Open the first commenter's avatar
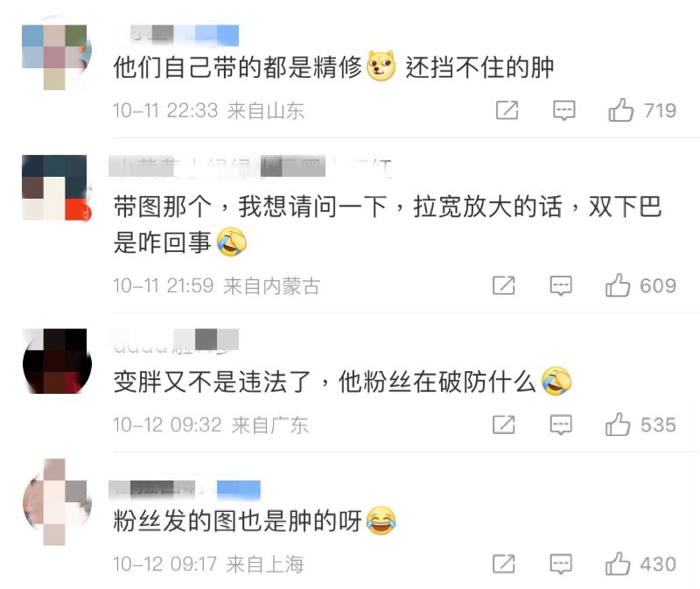Screen dimensions: 700x589 (57, 57)
